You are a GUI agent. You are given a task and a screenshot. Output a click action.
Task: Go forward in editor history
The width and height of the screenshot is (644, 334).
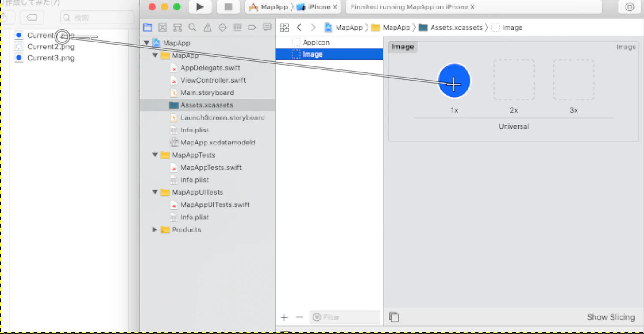[313, 27]
